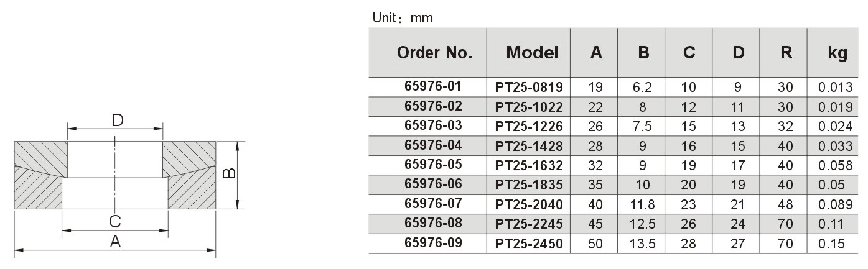The width and height of the screenshot is (868, 269).
Task: Click order number 65976-05
Action: click(433, 165)
